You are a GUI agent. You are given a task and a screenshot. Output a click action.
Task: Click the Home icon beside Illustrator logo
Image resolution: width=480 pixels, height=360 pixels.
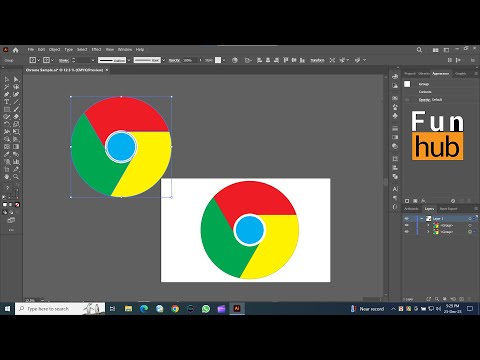tap(15, 50)
